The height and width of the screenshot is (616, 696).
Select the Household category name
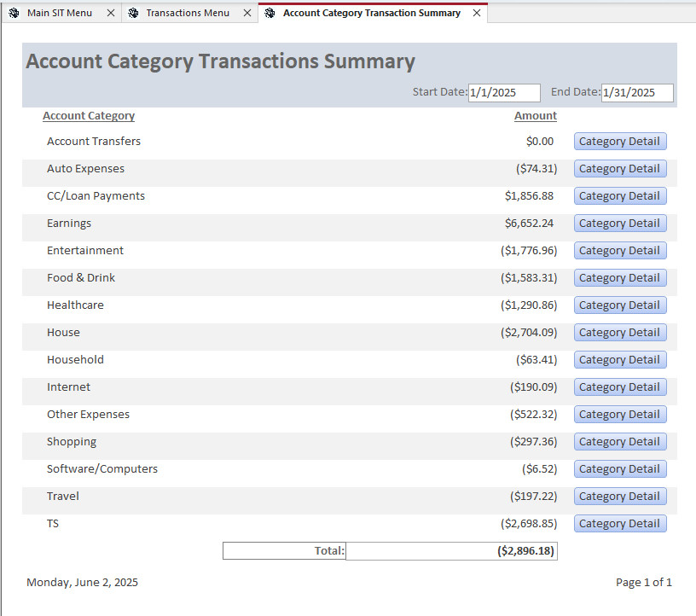pos(75,360)
